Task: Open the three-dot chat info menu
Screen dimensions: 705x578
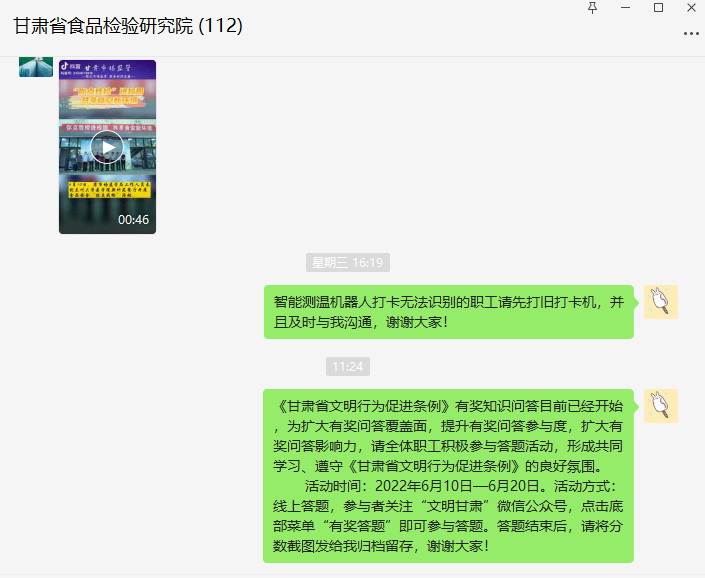Action: tap(691, 34)
